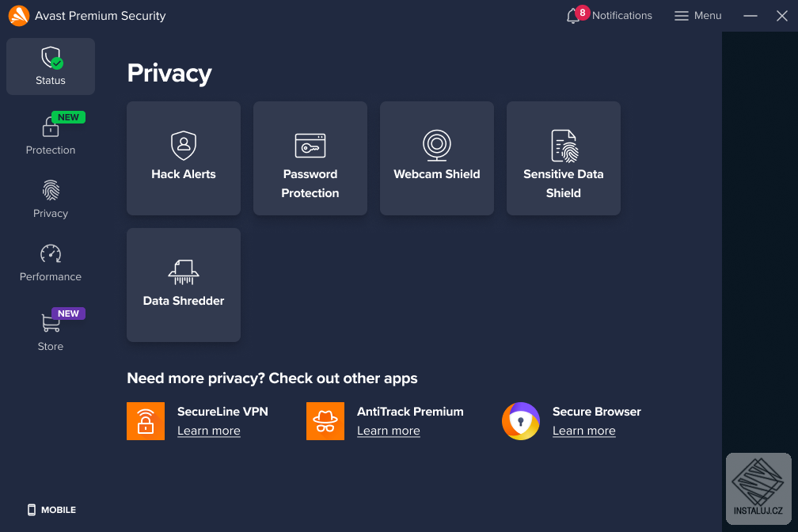798x532 pixels.
Task: Minimize the Avast window
Action: (x=750, y=16)
